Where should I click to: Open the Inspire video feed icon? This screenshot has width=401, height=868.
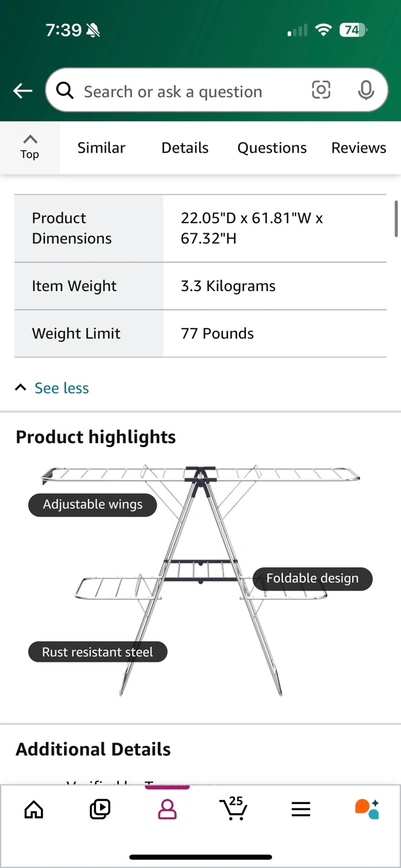click(x=100, y=810)
